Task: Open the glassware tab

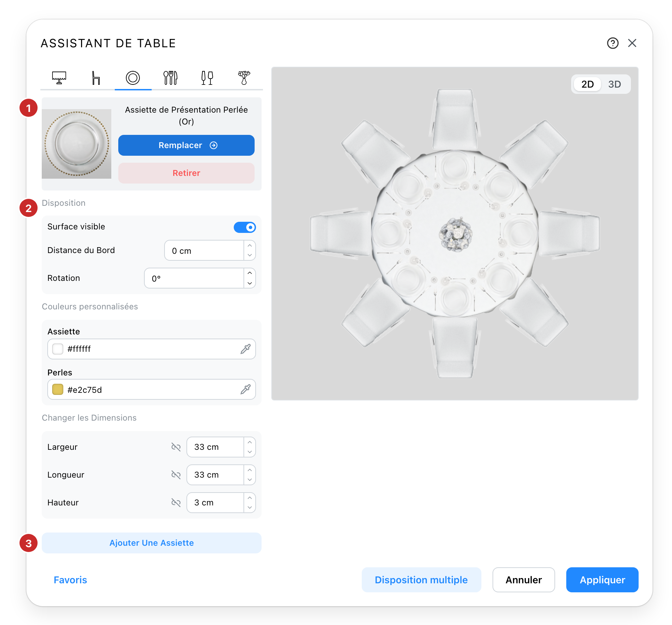Action: [207, 78]
